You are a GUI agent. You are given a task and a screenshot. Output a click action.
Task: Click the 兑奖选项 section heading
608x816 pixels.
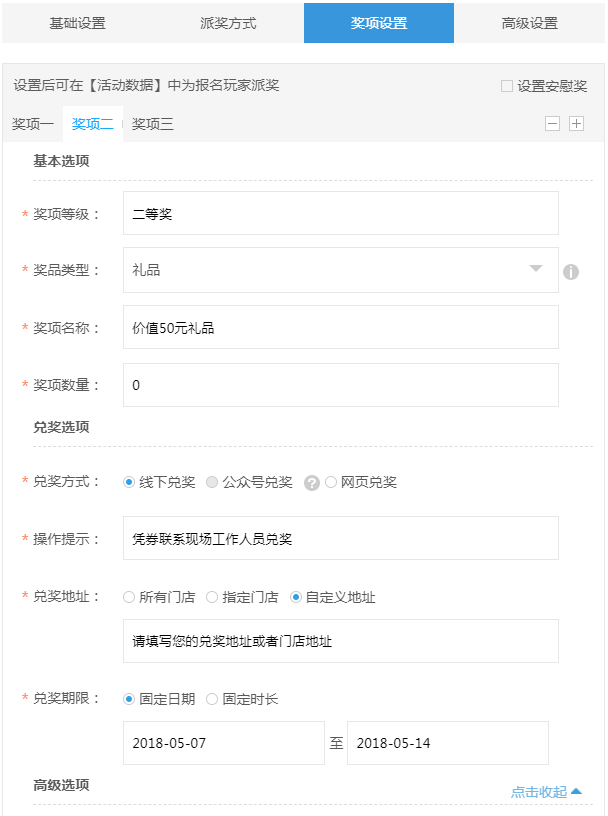coord(61,427)
